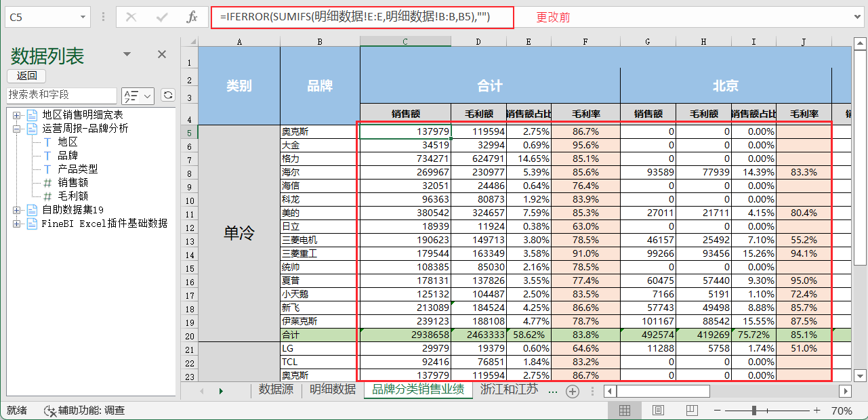Click the horizontal scrollbar left arrow

click(x=610, y=391)
